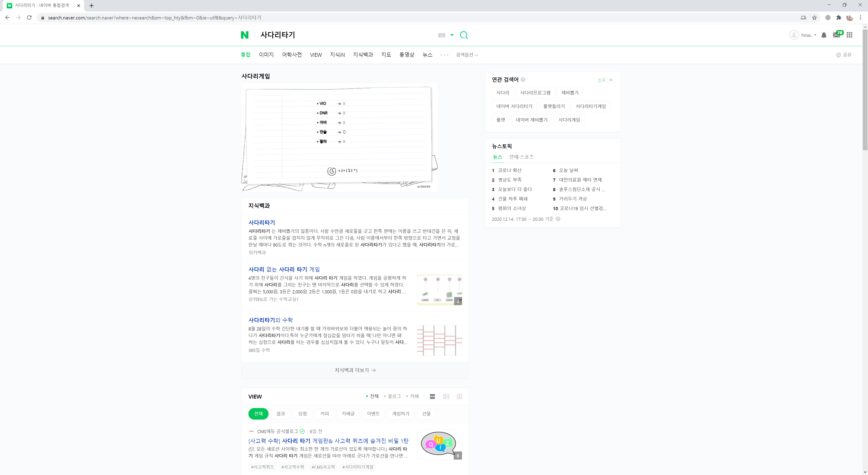
Task: Open news topic 평화의 소녀상
Action: click(x=512, y=208)
